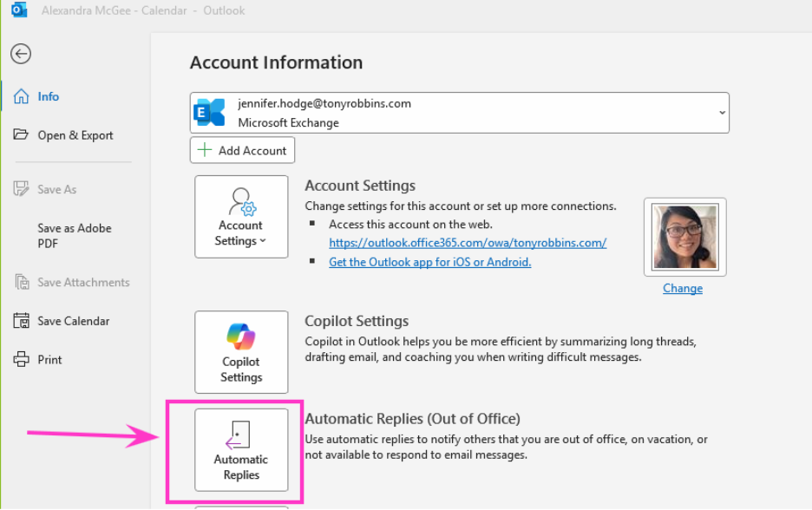The image size is (812, 510).
Task: Open the outlook.office365.com web access link
Action: pos(468,243)
